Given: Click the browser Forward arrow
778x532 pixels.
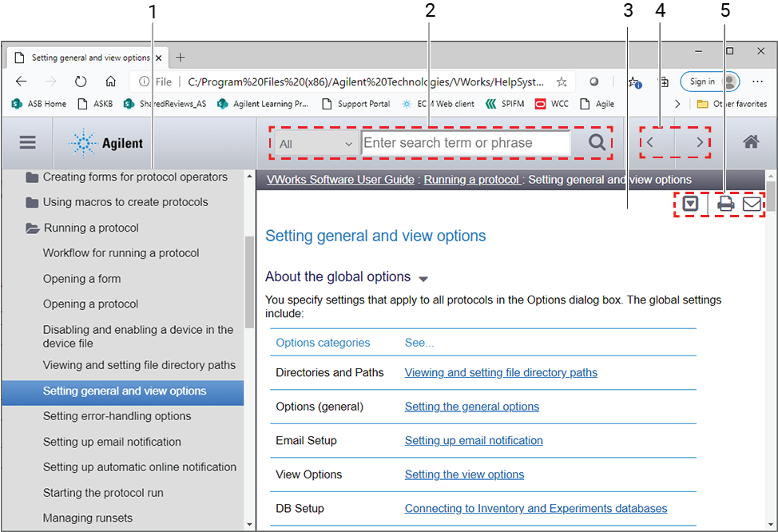Looking at the screenshot, I should pyautogui.click(x=50, y=81).
